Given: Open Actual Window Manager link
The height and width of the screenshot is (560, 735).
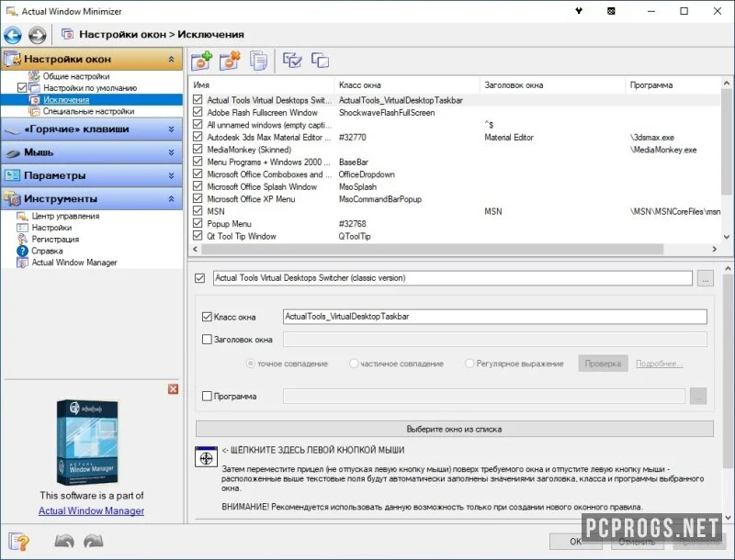Looking at the screenshot, I should (91, 510).
